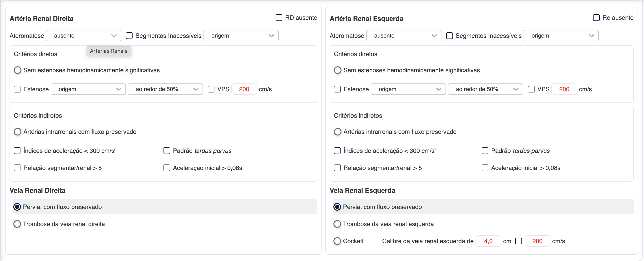644x261 pixels.
Task: Tick the right artery Estenose checkbox
Action: [x=17, y=89]
